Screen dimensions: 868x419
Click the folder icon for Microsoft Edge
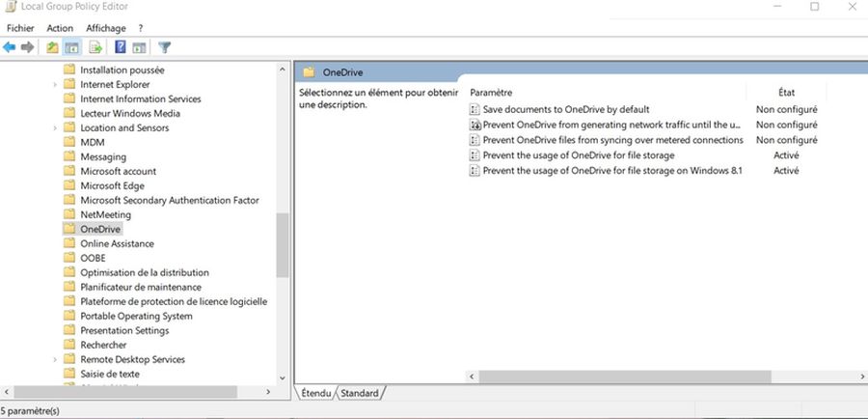[x=69, y=185]
